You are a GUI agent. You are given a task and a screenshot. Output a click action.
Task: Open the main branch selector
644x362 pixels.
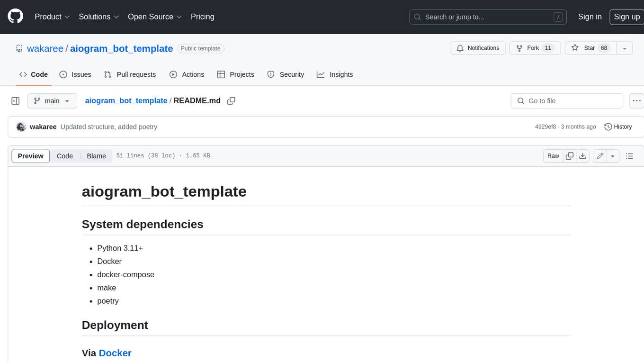pos(52,101)
